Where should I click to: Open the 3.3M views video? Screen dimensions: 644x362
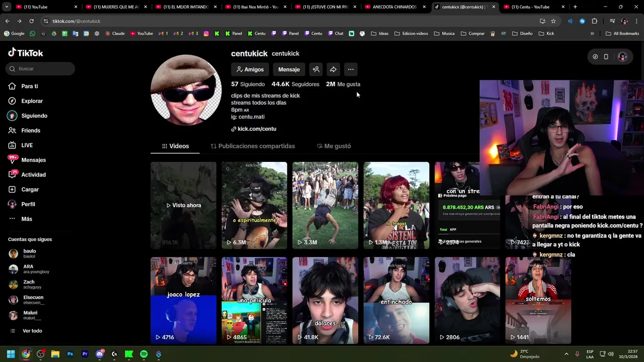(325, 205)
